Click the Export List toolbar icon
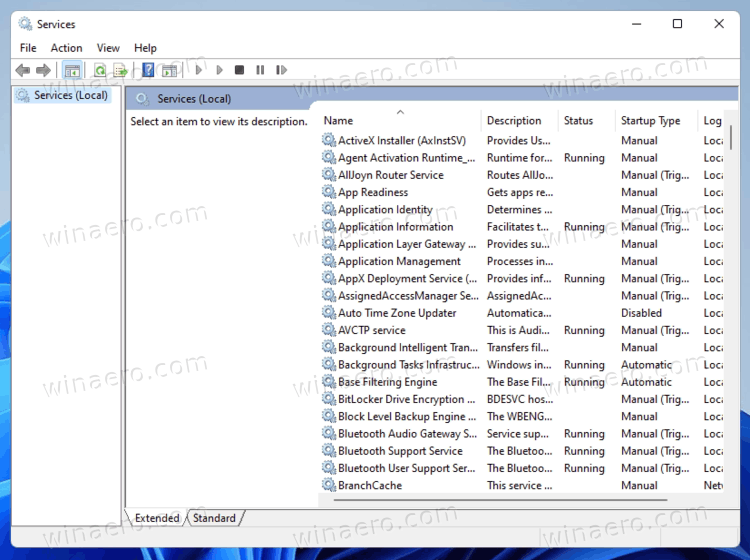Screen dimensions: 750x560 pos(121,70)
